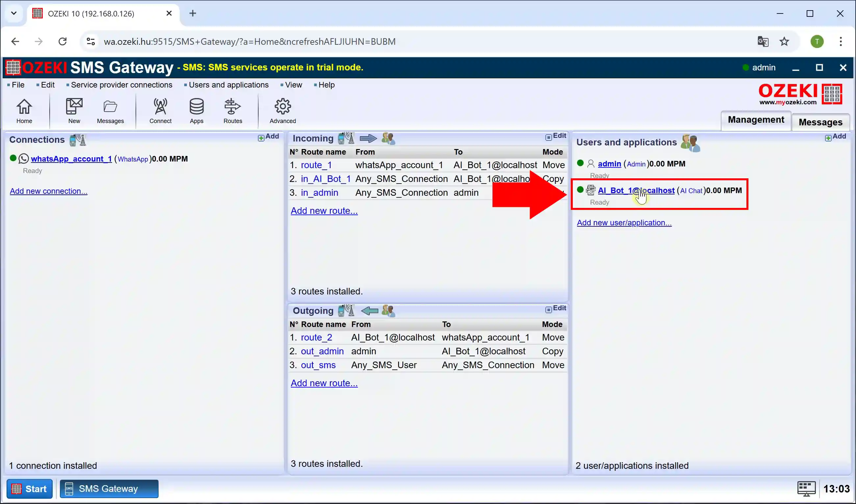Open the Messages icon in toolbar
This screenshot has height=504, width=856.
[x=110, y=112]
